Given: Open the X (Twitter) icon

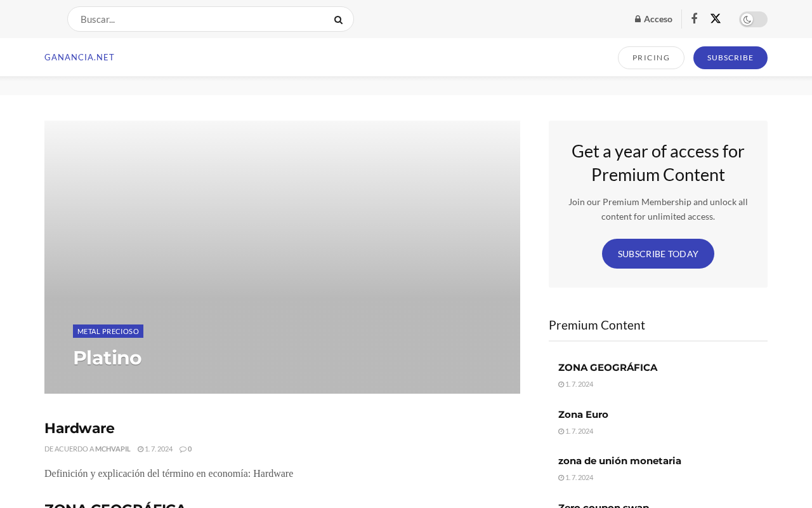Looking at the screenshot, I should (716, 18).
